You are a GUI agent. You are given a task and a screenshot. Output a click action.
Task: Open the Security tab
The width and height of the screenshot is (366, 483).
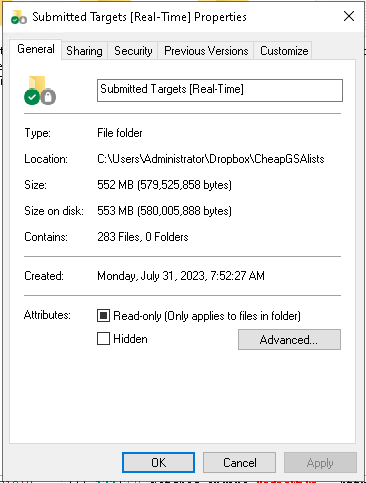coord(133,51)
